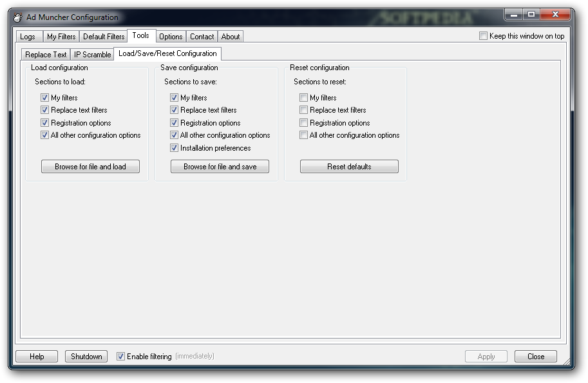
Task: Click the '(immediately)' text beside Enable filtering
Action: click(194, 356)
